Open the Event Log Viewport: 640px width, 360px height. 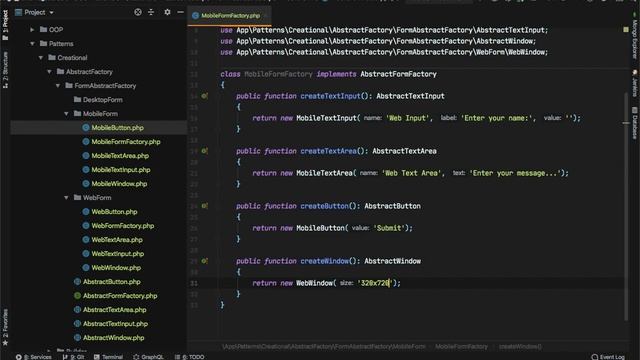point(608,357)
